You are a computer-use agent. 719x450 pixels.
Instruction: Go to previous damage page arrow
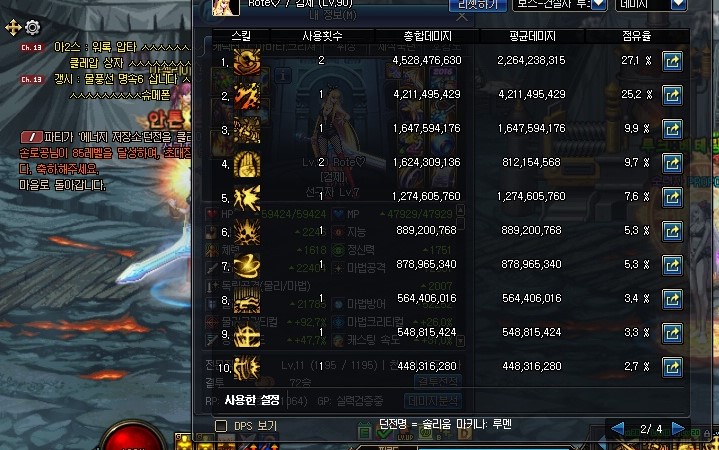point(618,428)
